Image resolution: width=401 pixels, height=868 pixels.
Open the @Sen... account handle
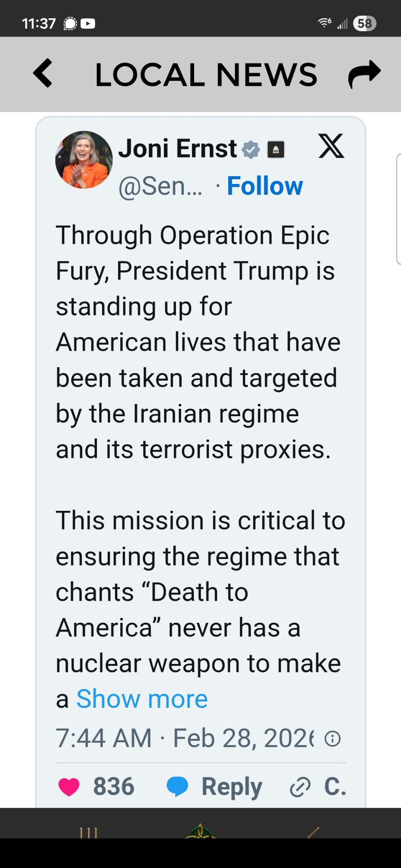(x=160, y=186)
